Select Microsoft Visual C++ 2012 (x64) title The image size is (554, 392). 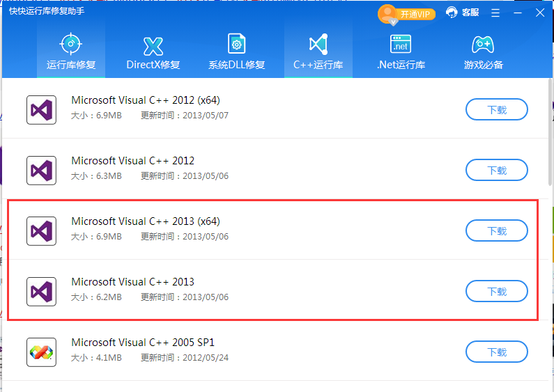[x=146, y=100]
